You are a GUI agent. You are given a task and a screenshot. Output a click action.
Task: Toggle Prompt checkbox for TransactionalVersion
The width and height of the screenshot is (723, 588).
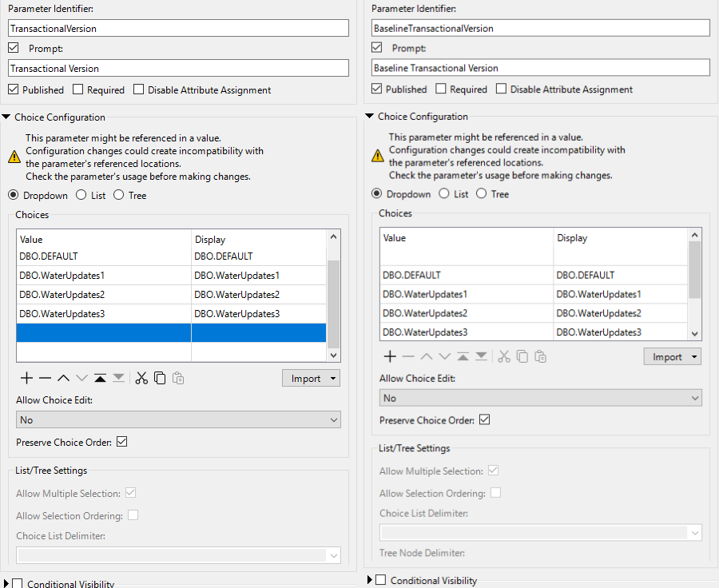click(14, 47)
